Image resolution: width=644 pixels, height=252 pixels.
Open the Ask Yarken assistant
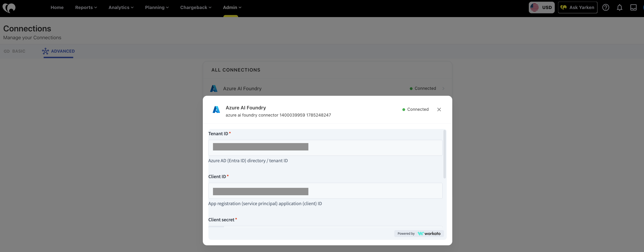pos(577,7)
